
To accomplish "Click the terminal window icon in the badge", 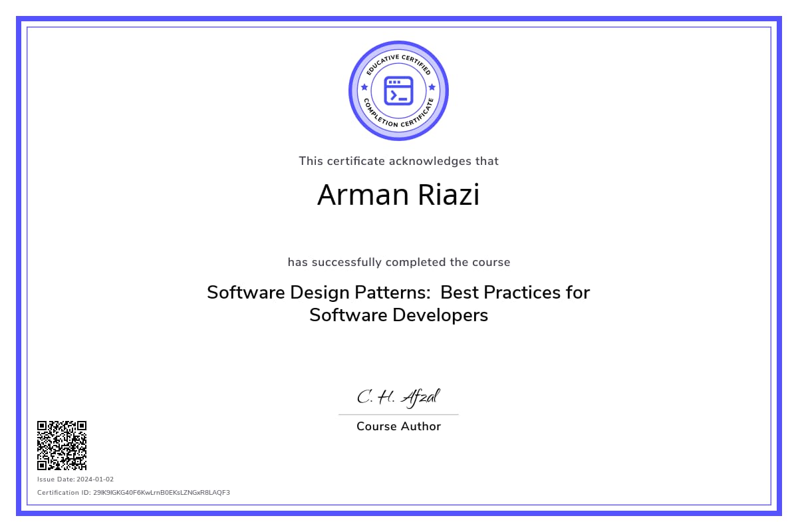I will pos(398,90).
